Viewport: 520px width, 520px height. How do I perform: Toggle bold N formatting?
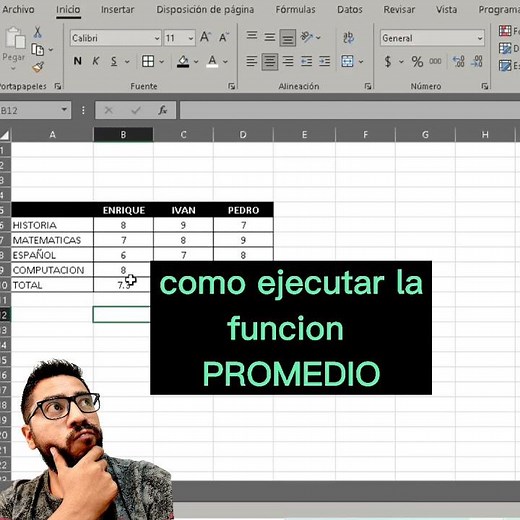(77, 61)
